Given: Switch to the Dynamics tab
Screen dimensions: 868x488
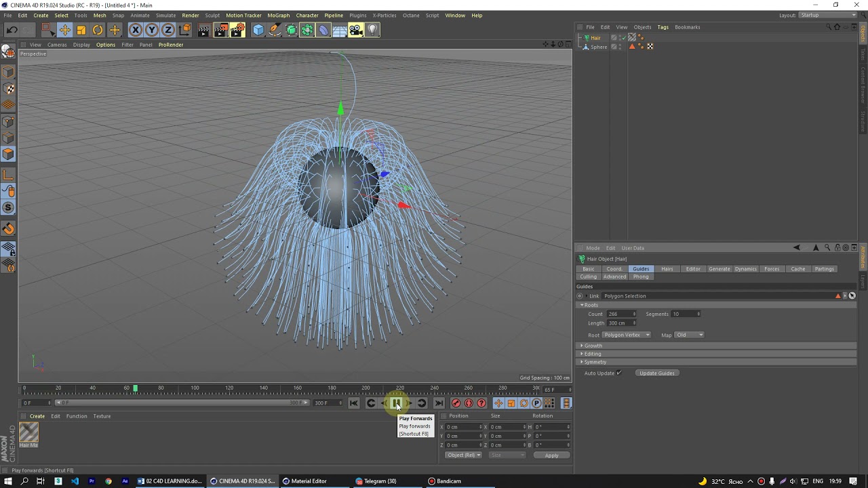Looking at the screenshot, I should click(745, 269).
